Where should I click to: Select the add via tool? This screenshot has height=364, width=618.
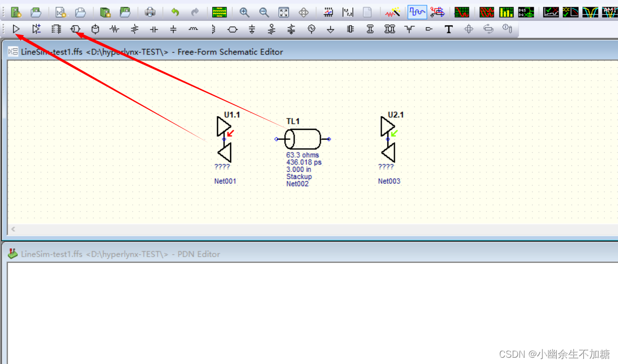(x=370, y=29)
